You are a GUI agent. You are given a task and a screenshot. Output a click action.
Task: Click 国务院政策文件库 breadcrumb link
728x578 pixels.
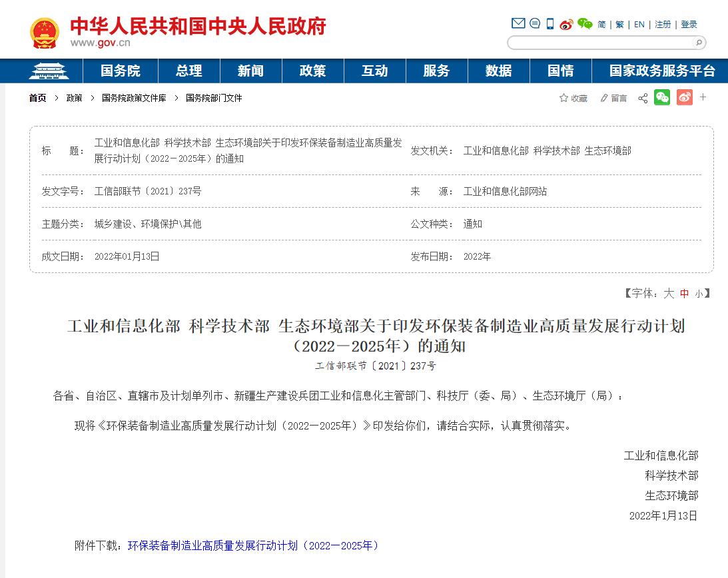(134, 98)
